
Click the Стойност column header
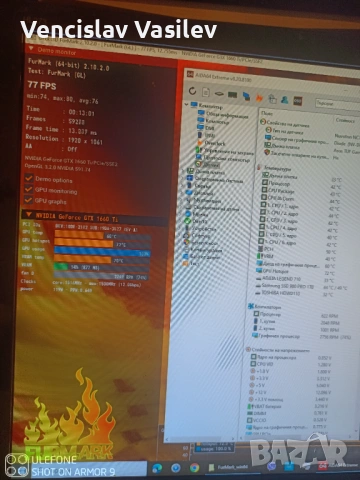click(345, 121)
